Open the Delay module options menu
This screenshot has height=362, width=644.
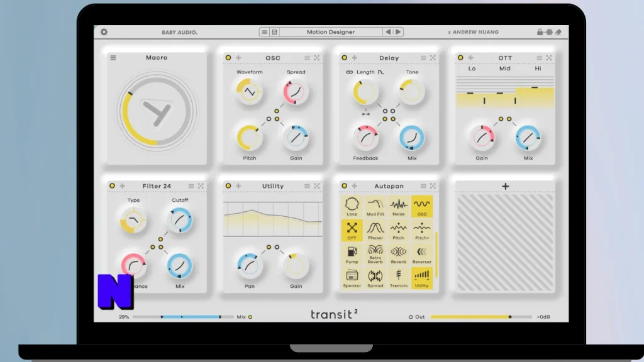423,58
